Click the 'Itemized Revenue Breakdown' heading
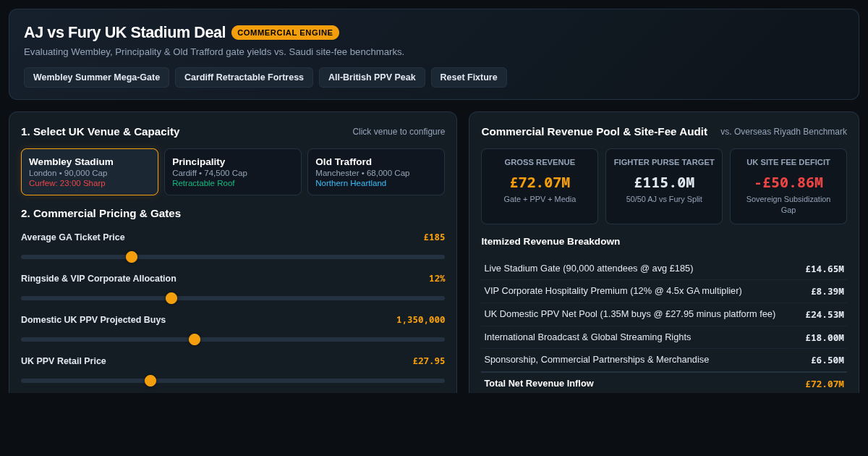Viewport: 868px width, 456px height. pos(550,241)
